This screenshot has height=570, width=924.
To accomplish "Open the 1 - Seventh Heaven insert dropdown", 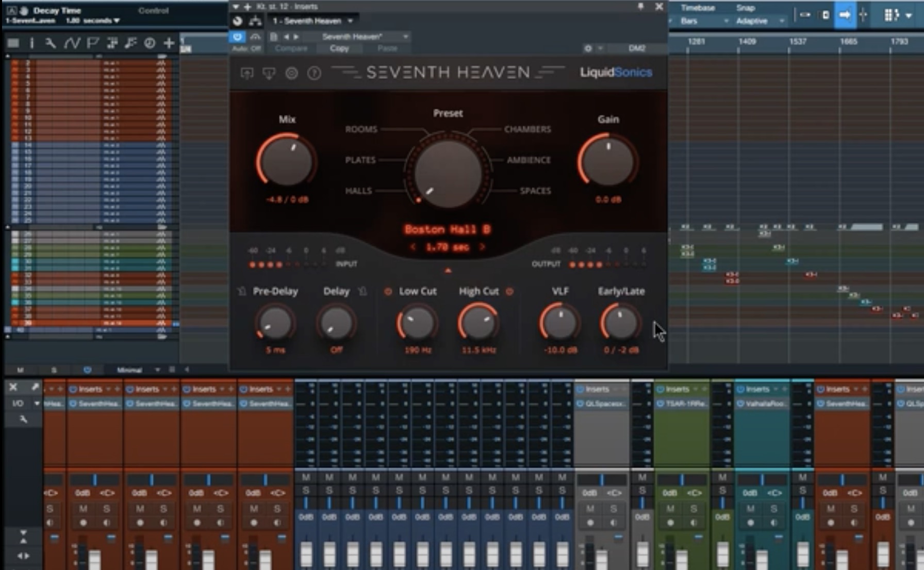I will tap(312, 21).
